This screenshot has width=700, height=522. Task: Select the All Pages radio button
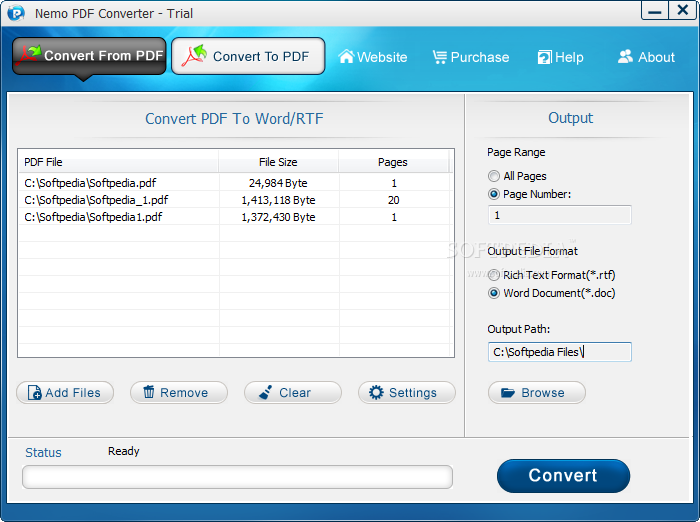pyautogui.click(x=494, y=176)
